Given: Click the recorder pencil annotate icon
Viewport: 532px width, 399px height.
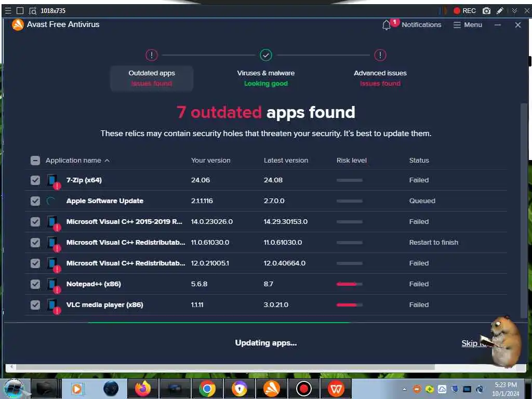Looking at the screenshot, I should [500, 11].
